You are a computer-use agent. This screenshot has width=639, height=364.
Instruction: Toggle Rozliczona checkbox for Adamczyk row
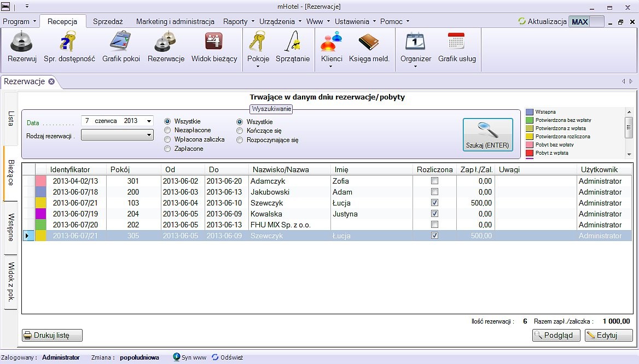[x=434, y=181]
